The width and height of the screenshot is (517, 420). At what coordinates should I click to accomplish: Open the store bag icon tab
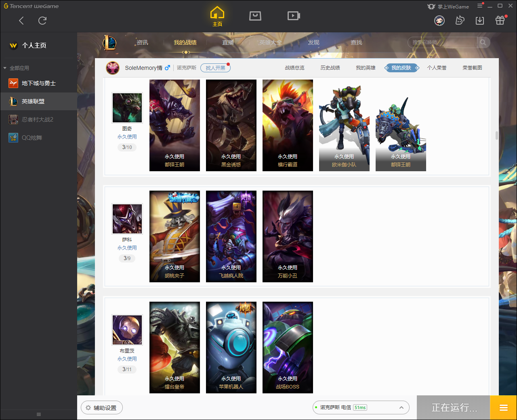pyautogui.click(x=255, y=16)
